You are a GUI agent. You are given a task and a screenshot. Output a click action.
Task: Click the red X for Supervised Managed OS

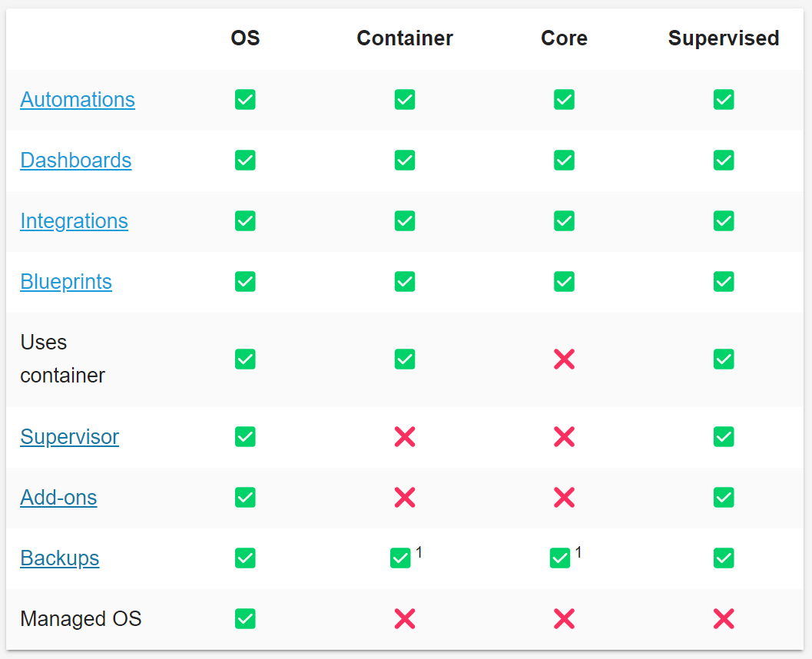click(x=724, y=619)
